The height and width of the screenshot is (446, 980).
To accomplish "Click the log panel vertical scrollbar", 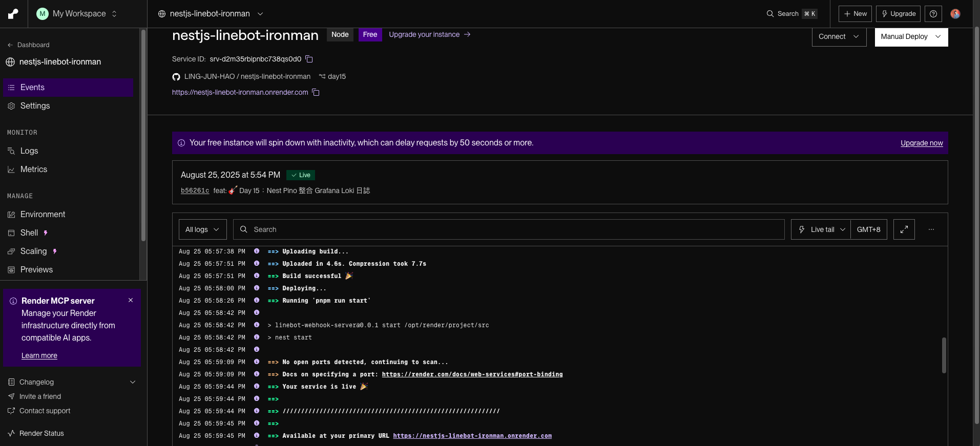I will point(944,355).
